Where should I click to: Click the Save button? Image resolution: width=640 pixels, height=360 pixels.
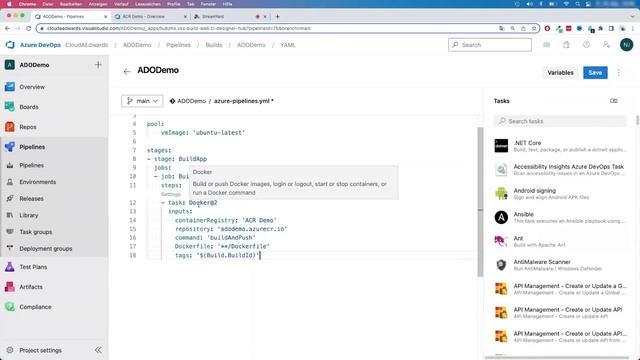click(595, 73)
